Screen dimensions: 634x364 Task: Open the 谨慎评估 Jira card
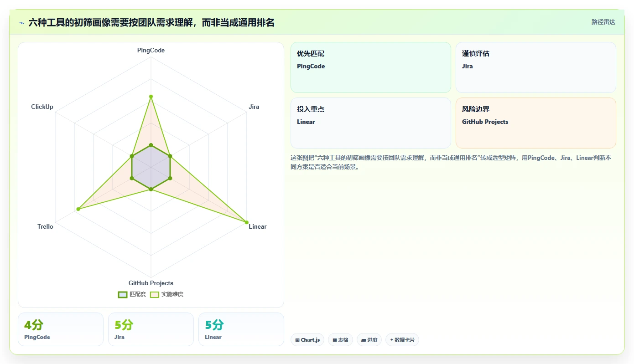(535, 67)
